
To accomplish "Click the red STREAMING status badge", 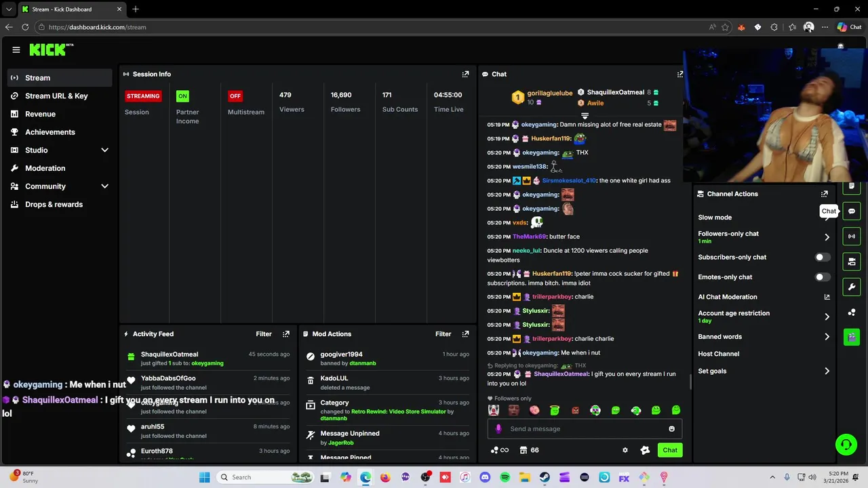I will [x=143, y=96].
